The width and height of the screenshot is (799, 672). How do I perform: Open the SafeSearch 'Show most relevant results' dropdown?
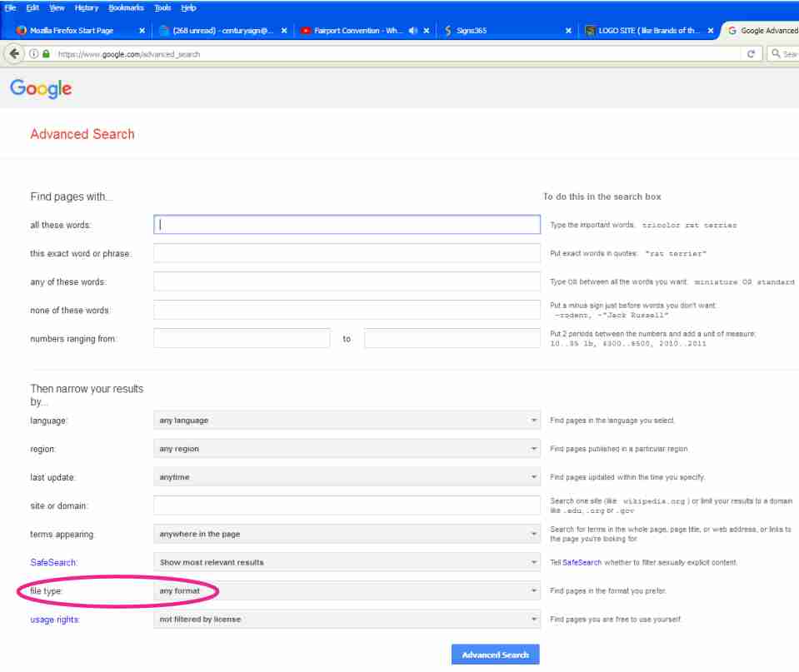(x=347, y=562)
